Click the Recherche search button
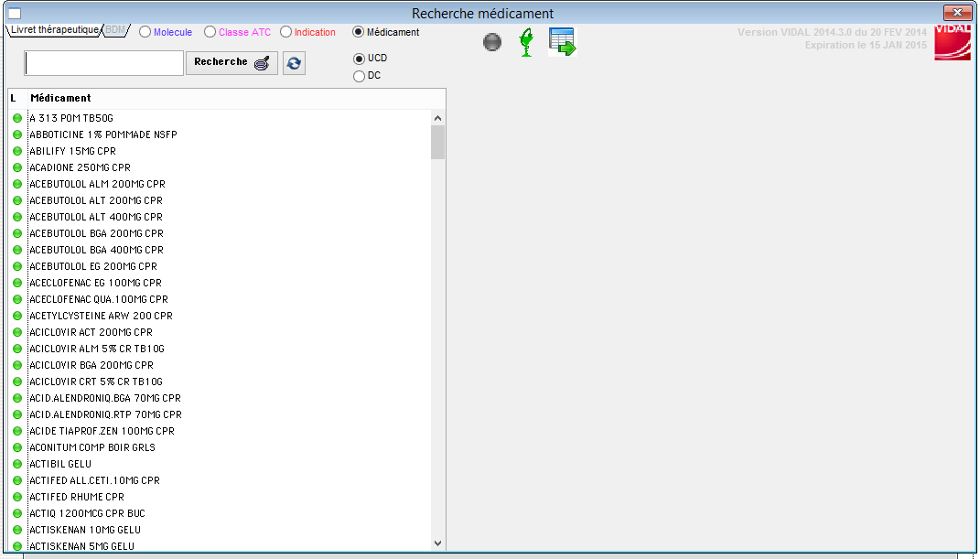This screenshot has width=980, height=559. point(232,63)
